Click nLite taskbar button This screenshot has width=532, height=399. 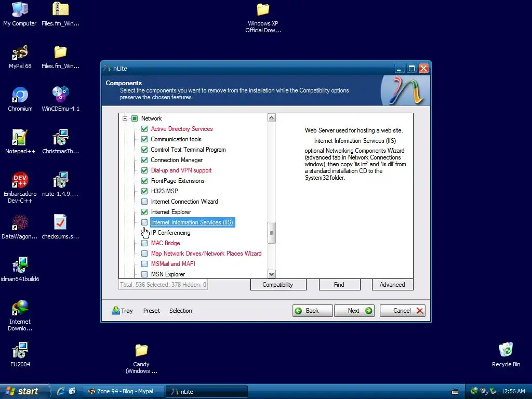point(206,391)
